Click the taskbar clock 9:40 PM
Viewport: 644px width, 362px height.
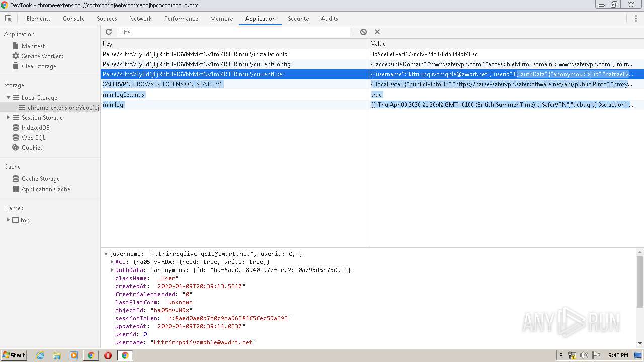[618, 355]
